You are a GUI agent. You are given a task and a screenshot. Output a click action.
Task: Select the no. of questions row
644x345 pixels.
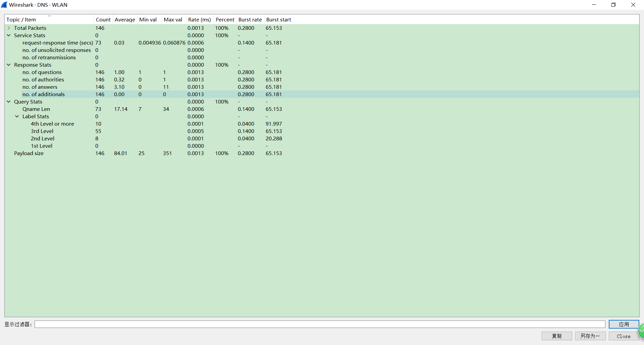322,72
